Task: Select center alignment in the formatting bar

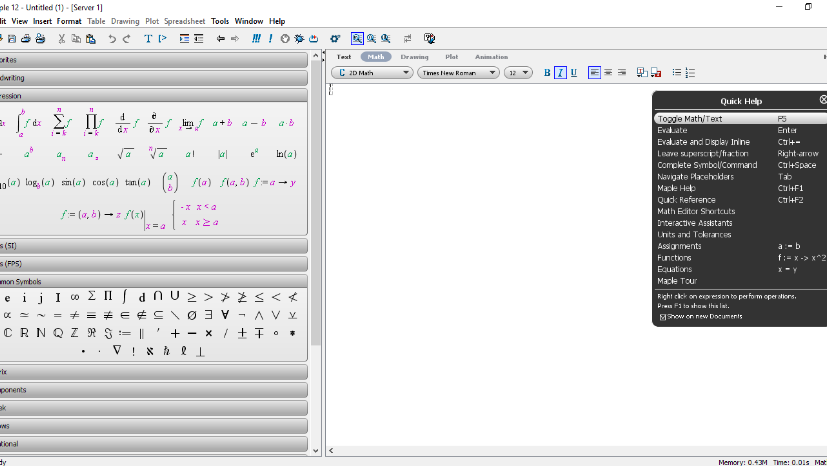Action: [607, 73]
